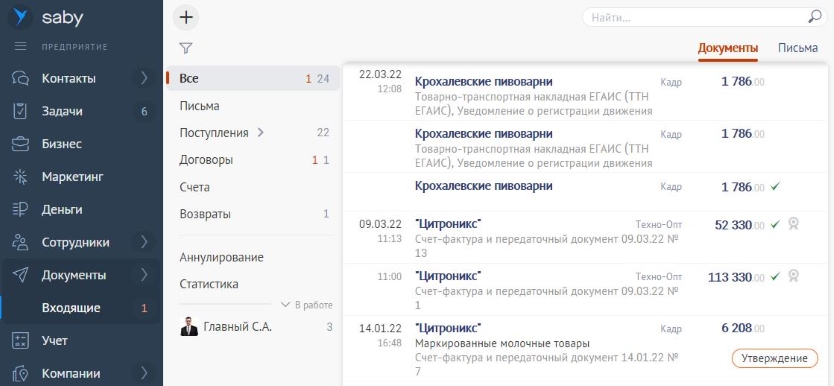Expand the Компании submenu chevron
This screenshot has width=834, height=386.
point(144,373)
